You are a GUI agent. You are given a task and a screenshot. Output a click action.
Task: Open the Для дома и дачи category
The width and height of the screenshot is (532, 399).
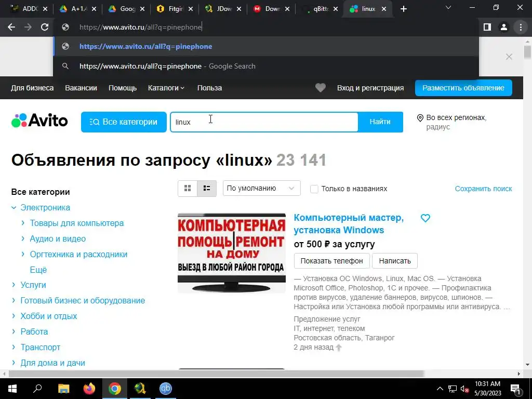click(53, 363)
